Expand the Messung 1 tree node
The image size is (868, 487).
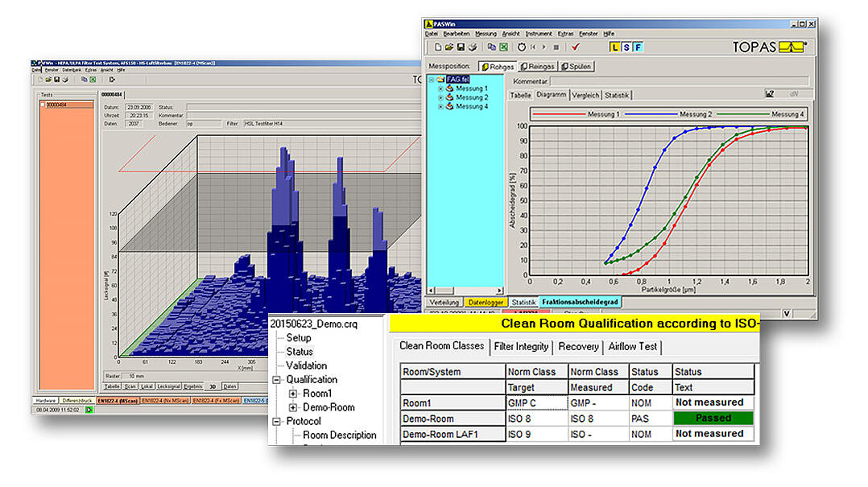[x=440, y=89]
